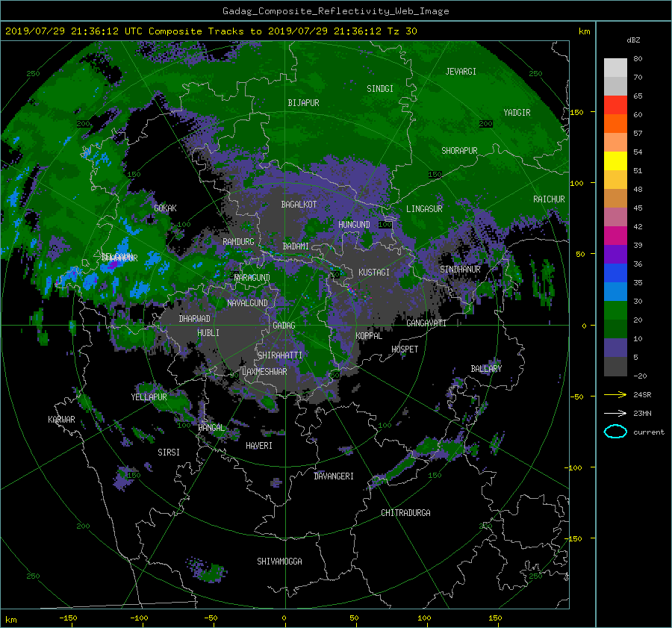This screenshot has width=672, height=628.
Task: Click the intense echo cell near BELGAUM
Action: tap(113, 264)
